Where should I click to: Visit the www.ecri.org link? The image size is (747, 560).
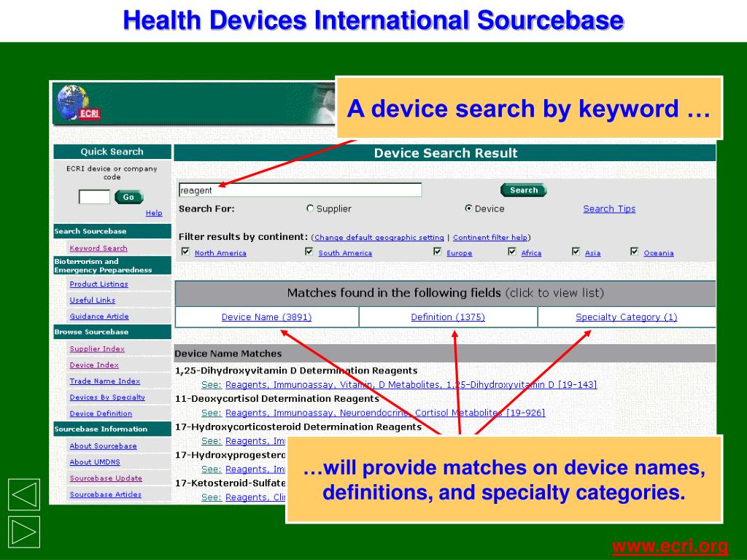coord(670,545)
